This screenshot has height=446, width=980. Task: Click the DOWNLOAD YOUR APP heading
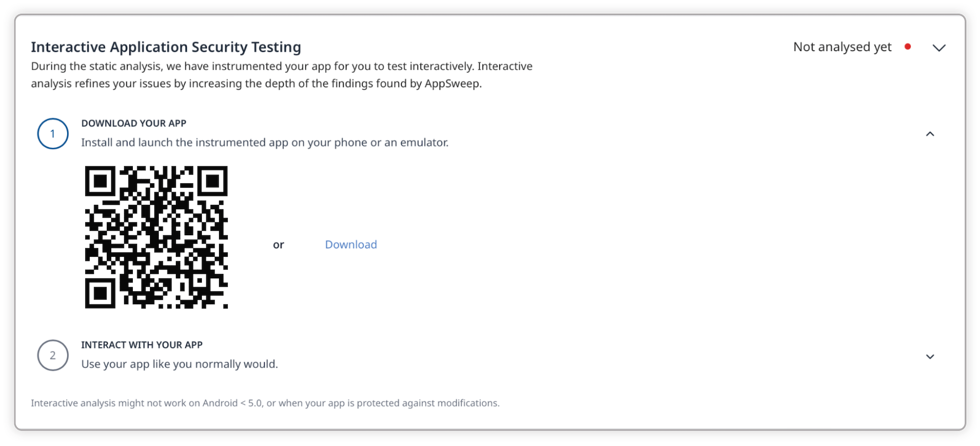tap(134, 123)
